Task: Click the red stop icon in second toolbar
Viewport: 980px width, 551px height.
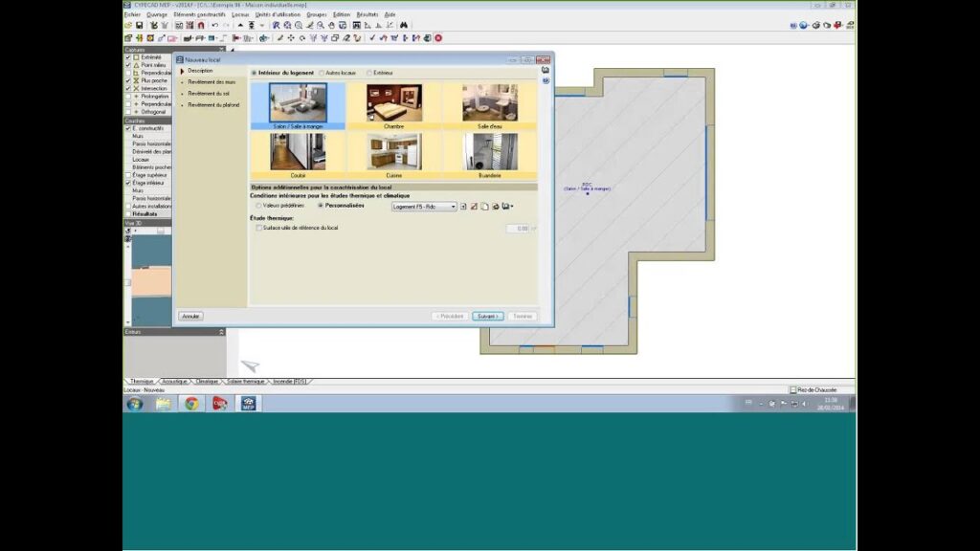Action: tap(438, 38)
